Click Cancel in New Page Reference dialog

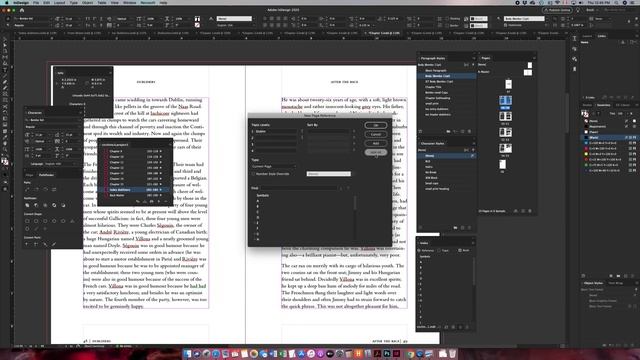click(376, 134)
